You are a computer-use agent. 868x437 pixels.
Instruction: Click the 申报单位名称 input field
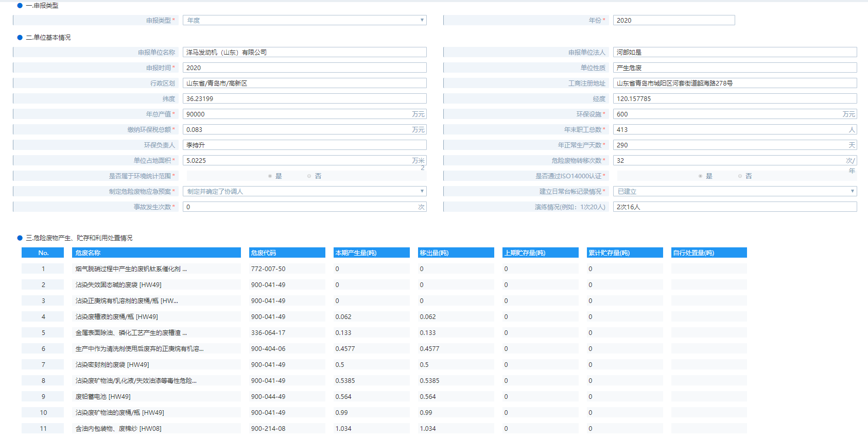(305, 52)
